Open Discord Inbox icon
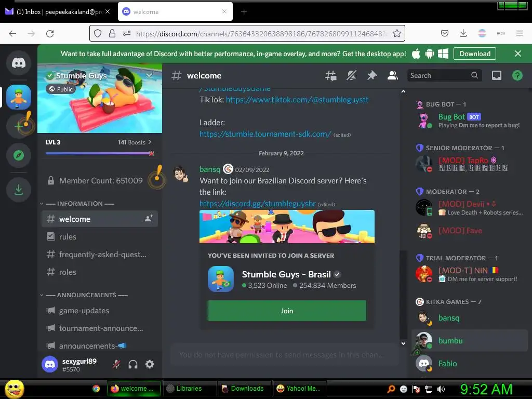532x399 pixels. pos(496,75)
